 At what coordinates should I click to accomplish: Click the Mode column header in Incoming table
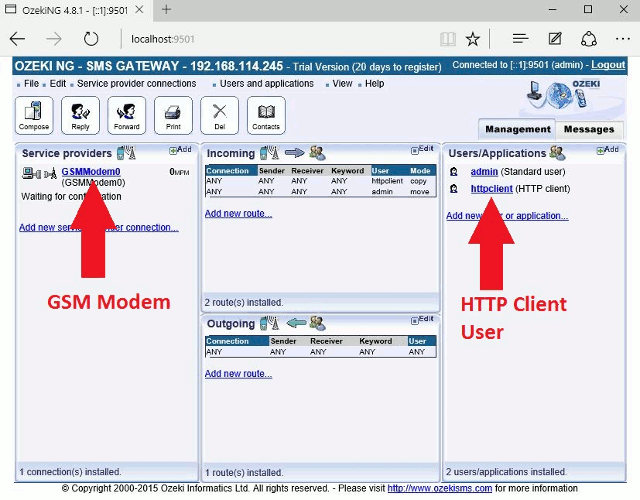[420, 171]
